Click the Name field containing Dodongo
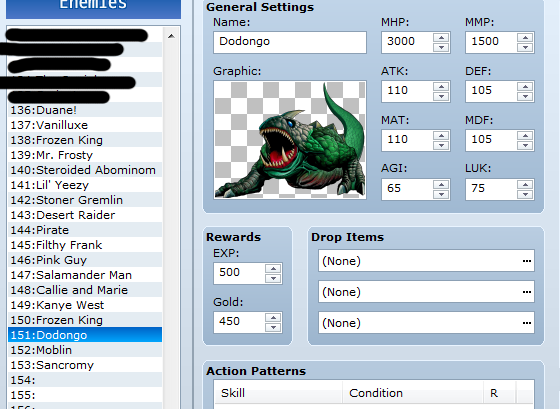Screen dimensions: 560x409 click(290, 43)
